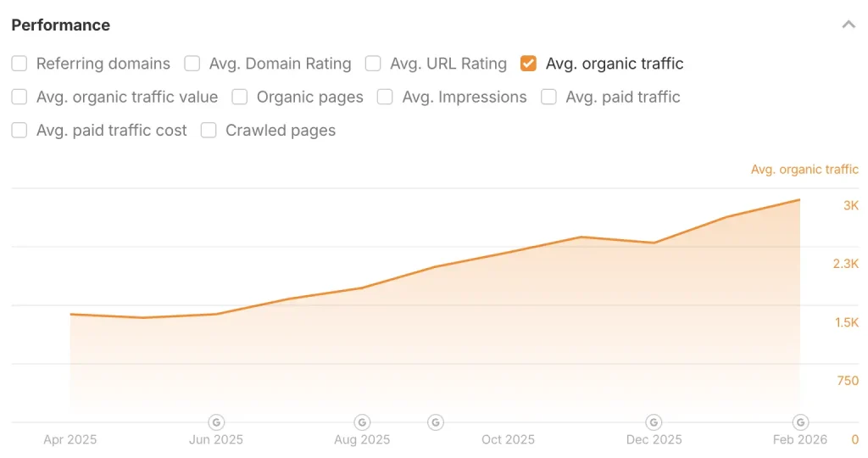Click the Google update marker near Dec 2025
This screenshot has height=458, width=868.
point(654,422)
